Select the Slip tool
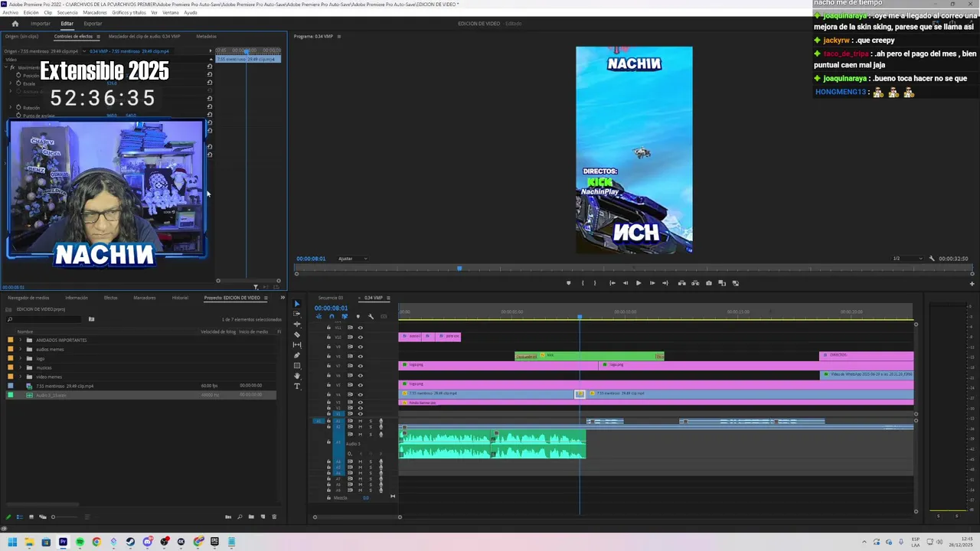This screenshot has width=980, height=551. tap(297, 345)
